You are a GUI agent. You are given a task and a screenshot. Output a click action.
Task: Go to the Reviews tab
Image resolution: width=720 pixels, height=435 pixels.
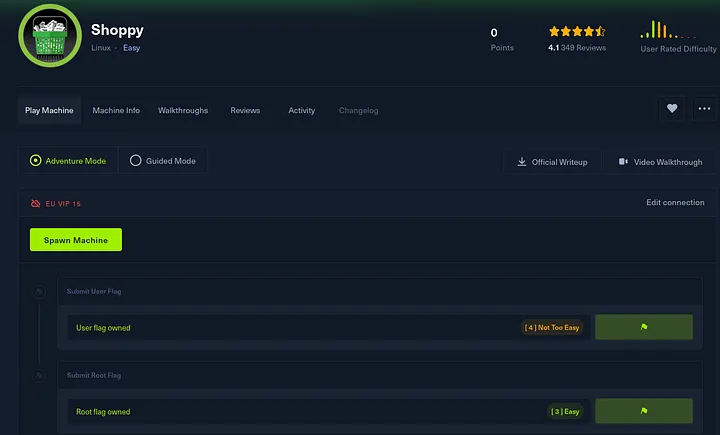point(245,110)
